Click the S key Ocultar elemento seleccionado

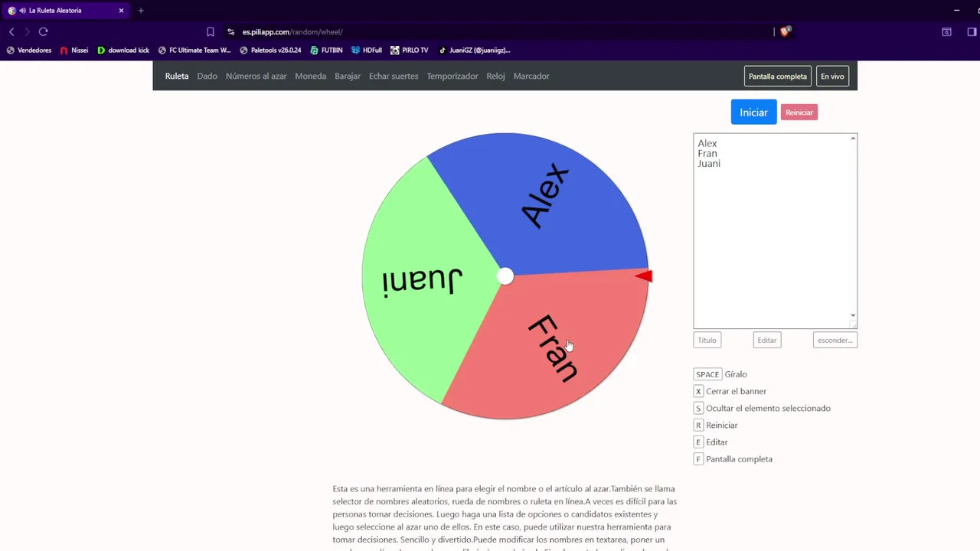[698, 409]
